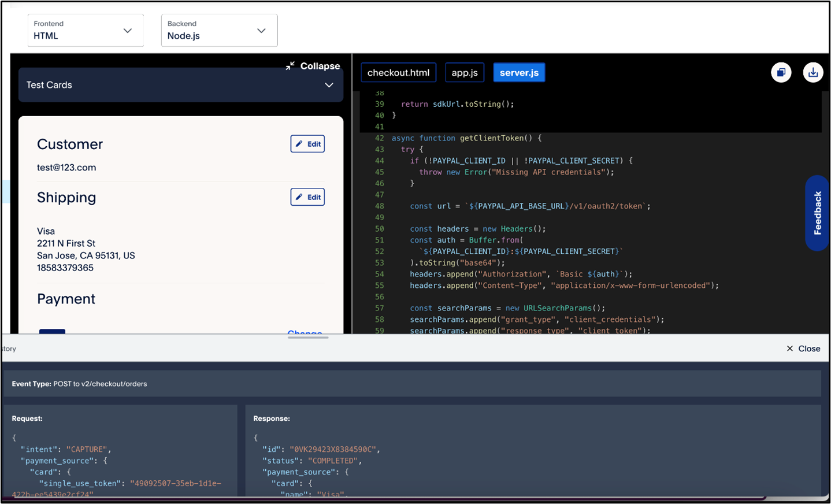Switch to the checkout.html tab
Viewport: 831px width, 504px height.
click(398, 73)
